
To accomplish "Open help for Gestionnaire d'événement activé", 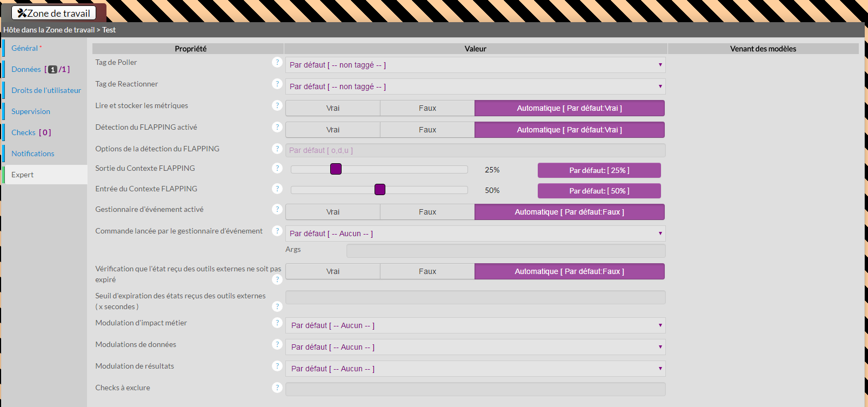I will (277, 209).
